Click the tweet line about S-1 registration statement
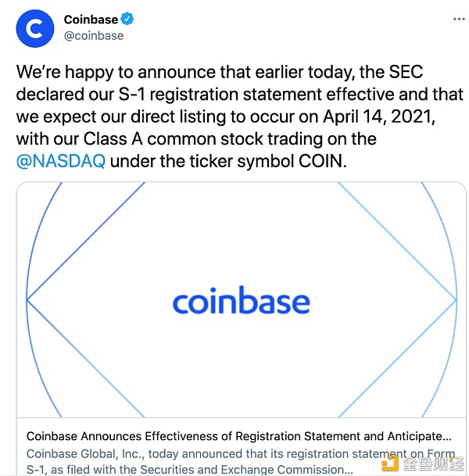This screenshot has width=469, height=476. point(239,94)
